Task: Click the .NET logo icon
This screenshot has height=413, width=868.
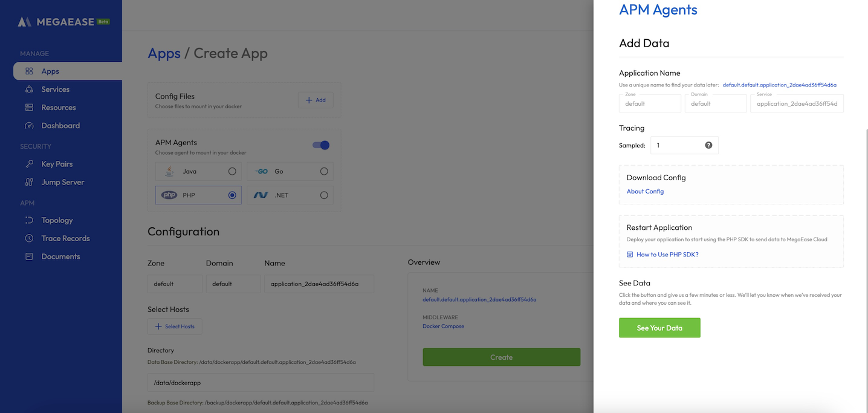Action: [x=261, y=195]
